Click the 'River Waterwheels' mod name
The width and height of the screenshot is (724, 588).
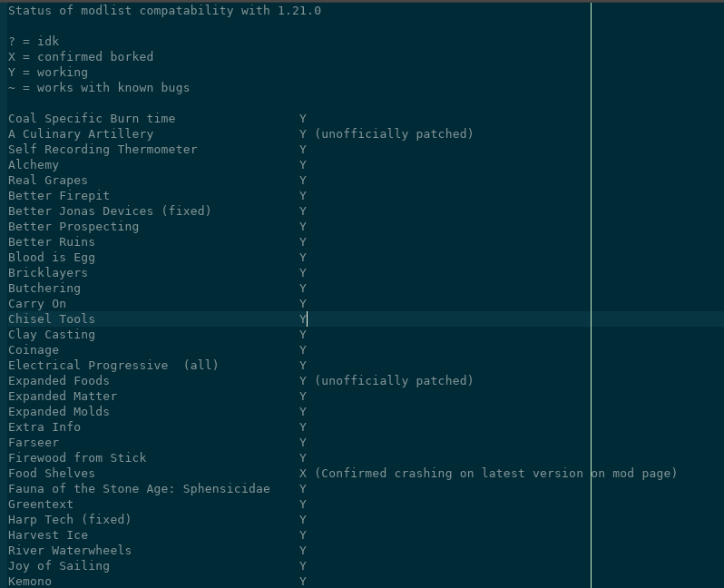click(70, 551)
